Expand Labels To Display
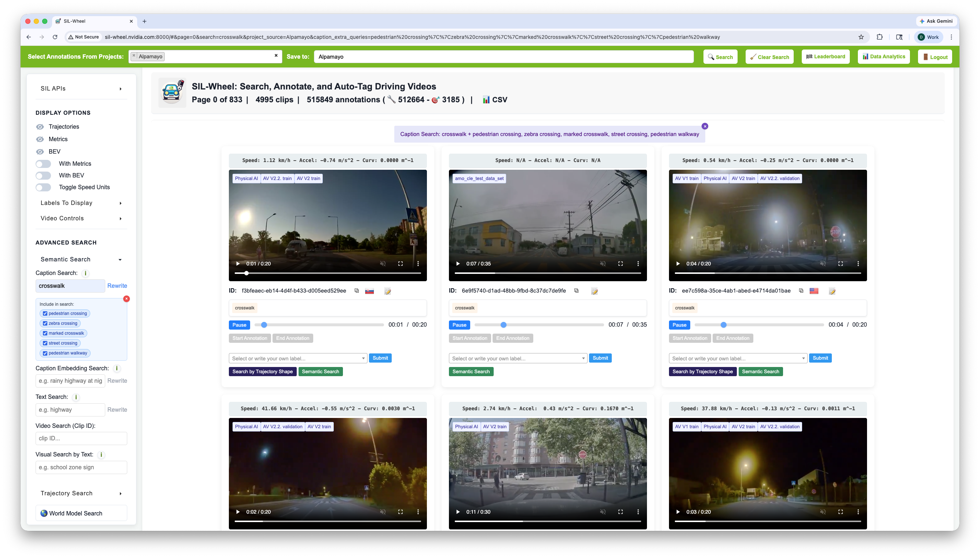This screenshot has width=980, height=558. pos(81,203)
